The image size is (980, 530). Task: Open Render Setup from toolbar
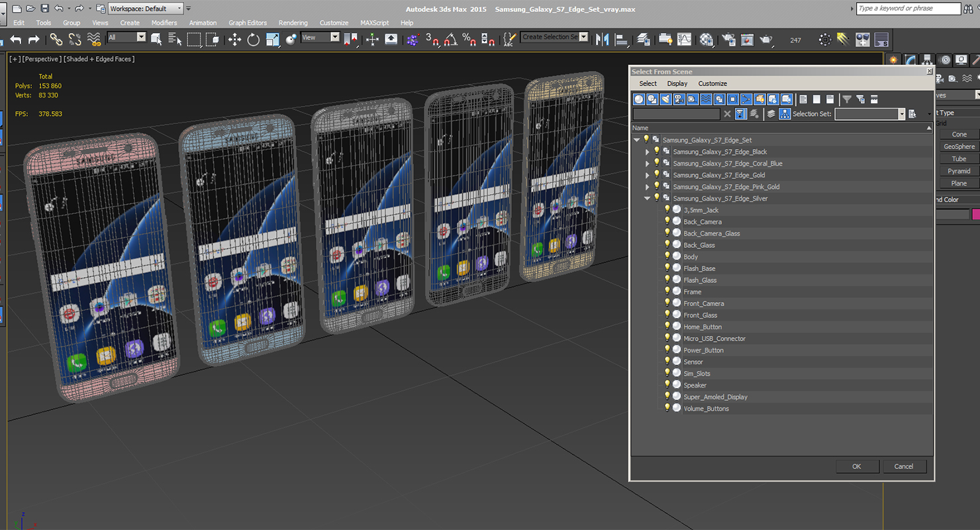coord(728,40)
